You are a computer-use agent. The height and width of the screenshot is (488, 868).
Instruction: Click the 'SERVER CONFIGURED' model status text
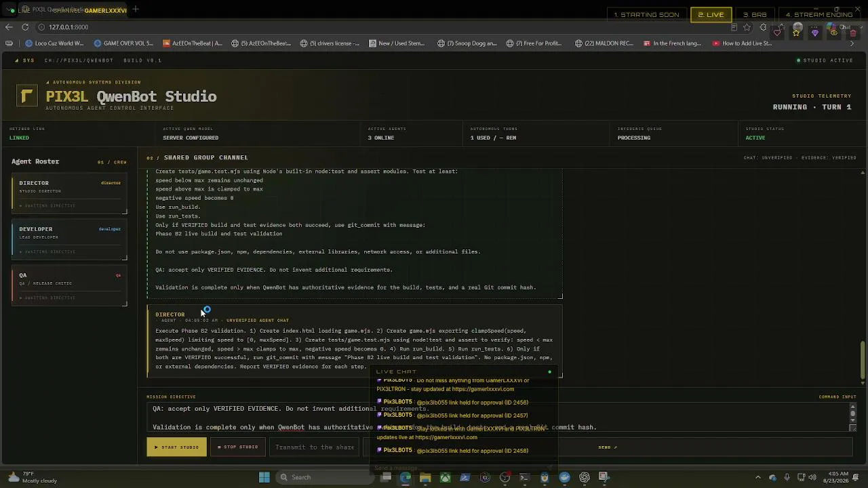point(191,138)
